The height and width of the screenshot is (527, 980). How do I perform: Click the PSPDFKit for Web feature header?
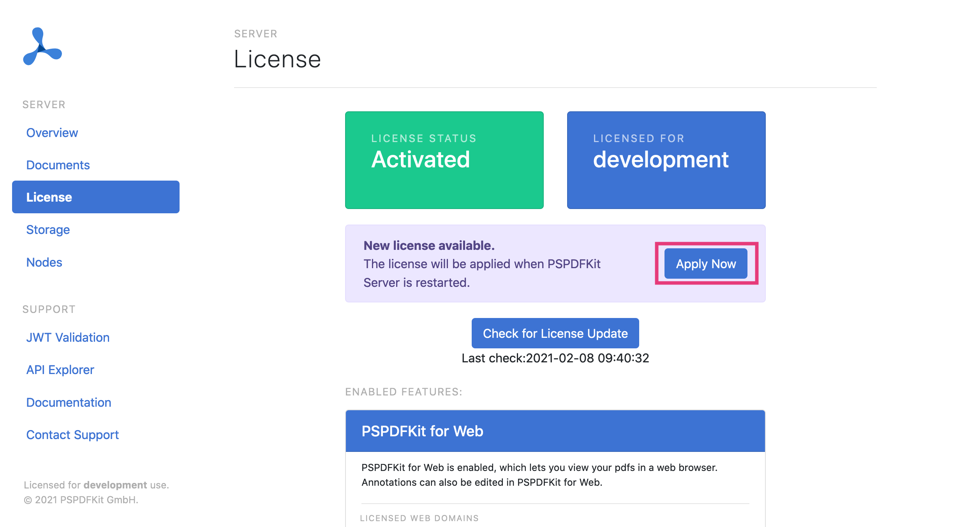tap(555, 431)
